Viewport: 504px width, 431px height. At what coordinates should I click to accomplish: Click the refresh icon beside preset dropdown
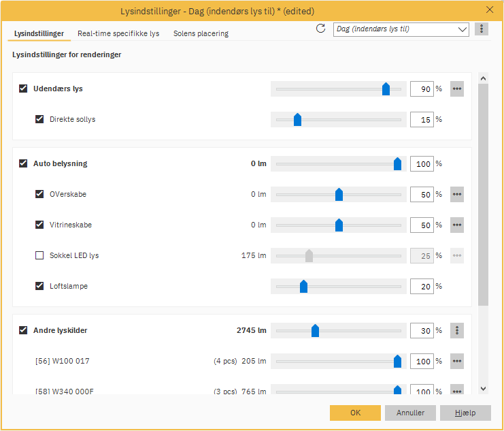(x=321, y=29)
